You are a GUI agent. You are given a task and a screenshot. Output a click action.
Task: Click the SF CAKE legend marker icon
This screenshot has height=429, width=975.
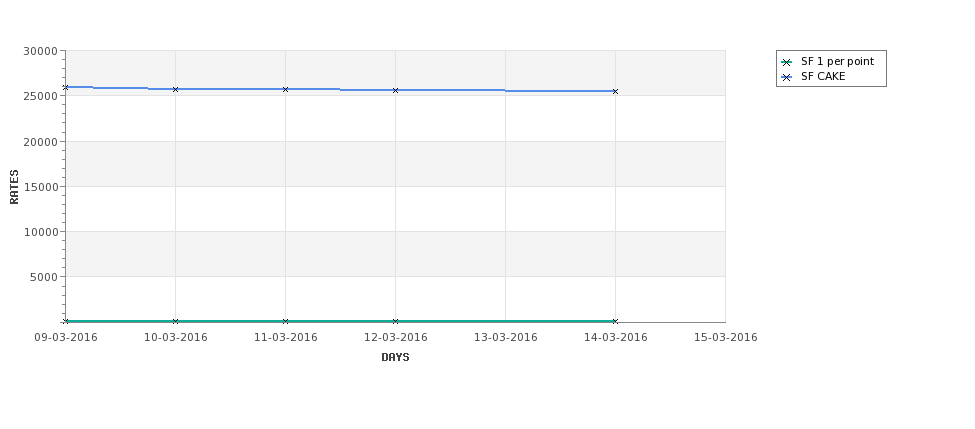787,78
